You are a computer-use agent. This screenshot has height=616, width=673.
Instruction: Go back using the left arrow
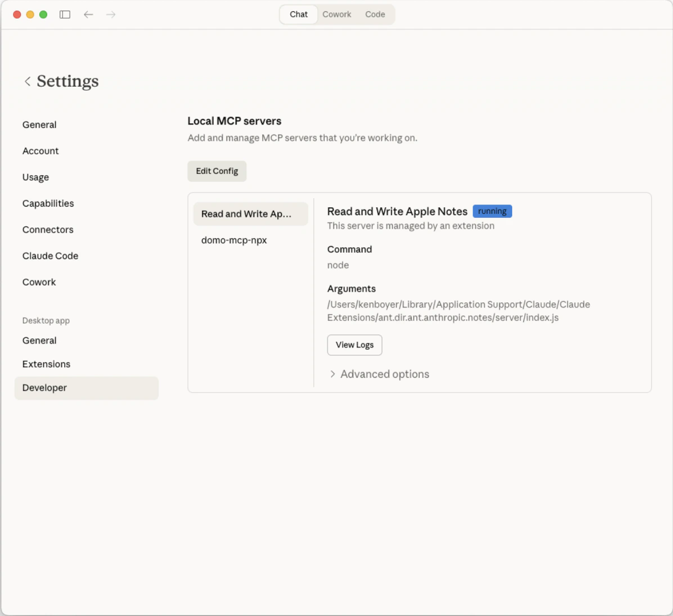click(88, 15)
